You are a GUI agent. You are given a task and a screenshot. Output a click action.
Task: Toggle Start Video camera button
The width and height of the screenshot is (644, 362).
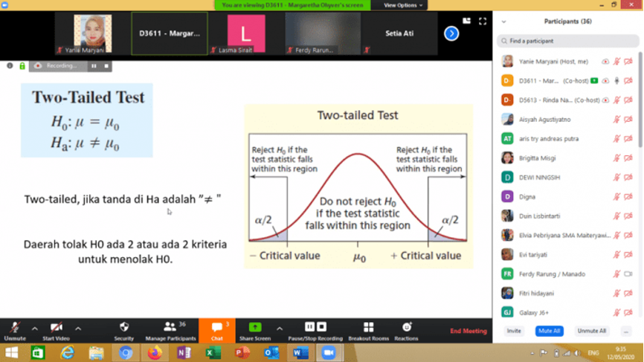pyautogui.click(x=56, y=328)
